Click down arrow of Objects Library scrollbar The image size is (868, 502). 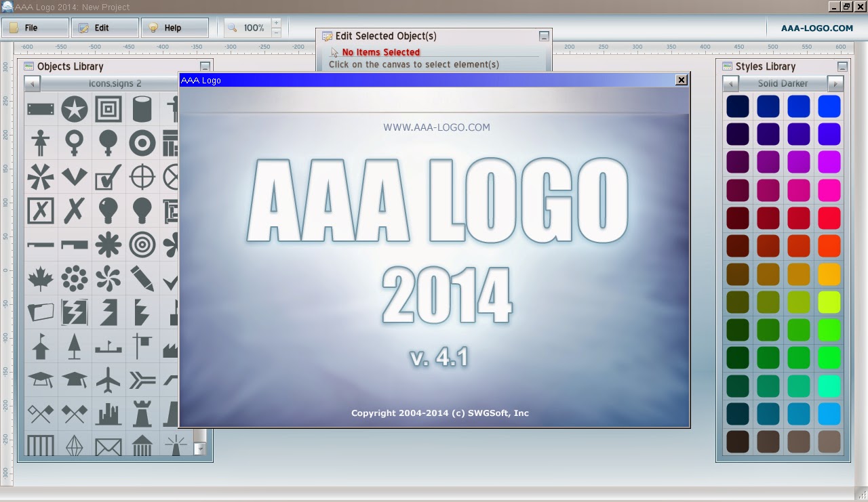[199, 448]
